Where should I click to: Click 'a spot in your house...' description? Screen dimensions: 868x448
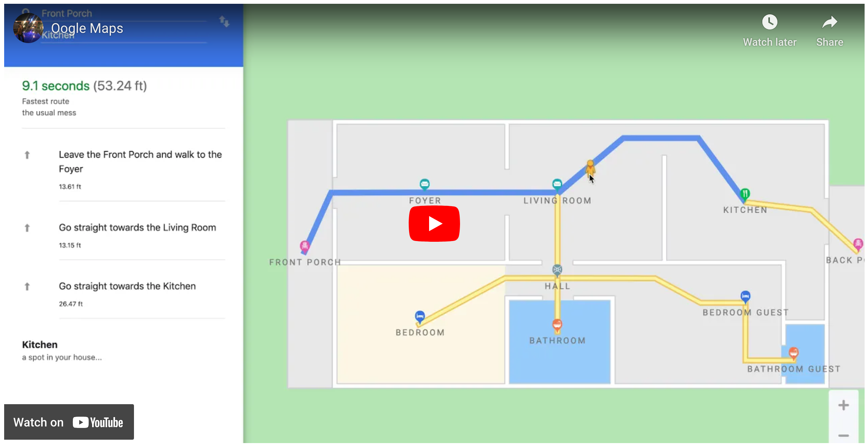point(62,357)
